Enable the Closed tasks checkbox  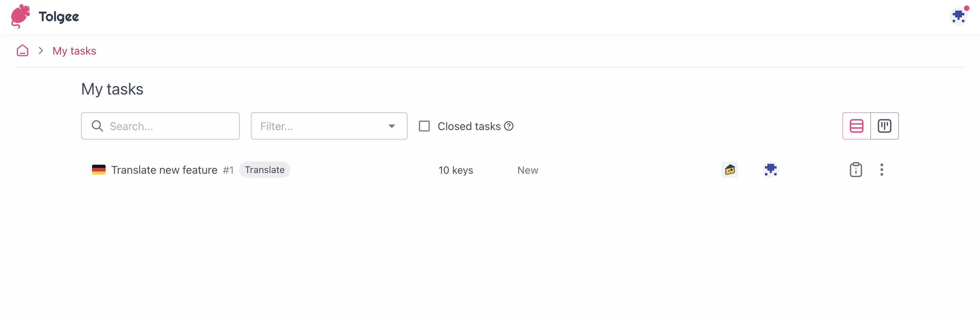424,126
